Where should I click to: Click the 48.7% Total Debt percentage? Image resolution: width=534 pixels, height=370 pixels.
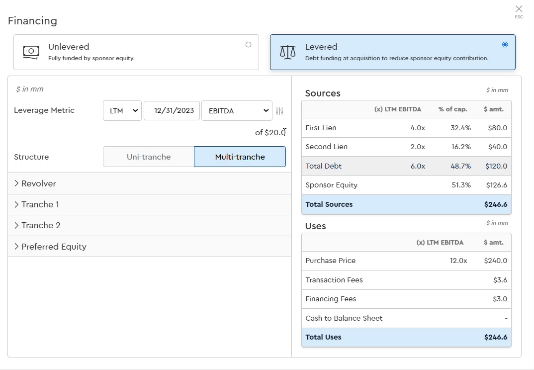461,166
